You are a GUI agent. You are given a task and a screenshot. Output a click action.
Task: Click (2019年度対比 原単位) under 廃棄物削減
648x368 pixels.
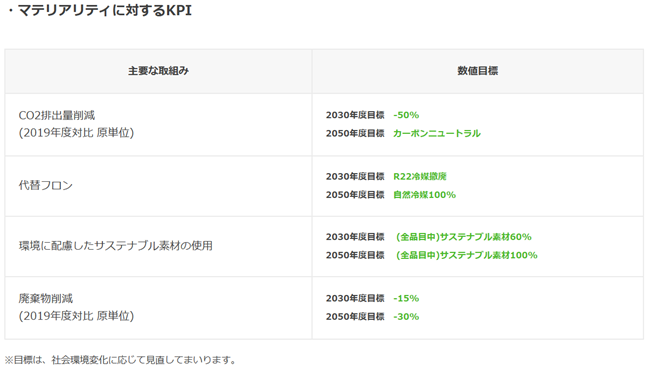point(76,316)
